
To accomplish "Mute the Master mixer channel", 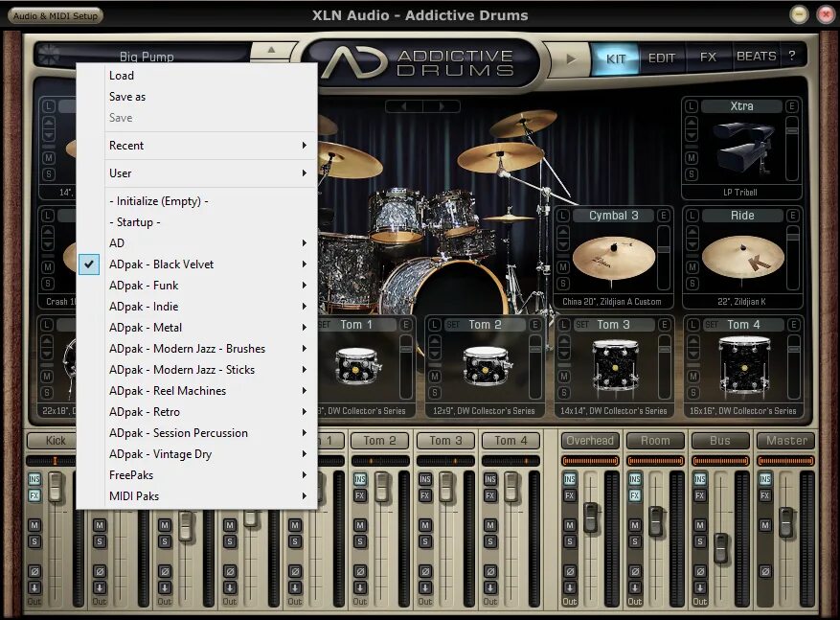I will (765, 525).
